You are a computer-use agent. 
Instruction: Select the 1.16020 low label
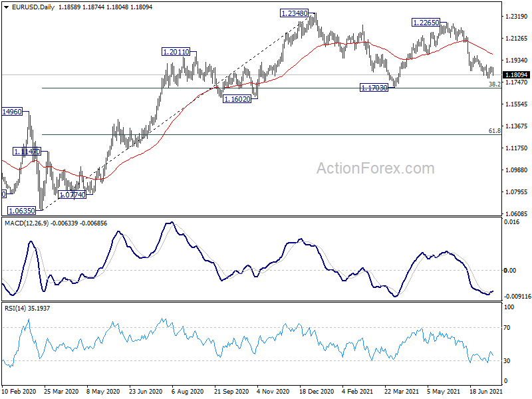coord(237,99)
